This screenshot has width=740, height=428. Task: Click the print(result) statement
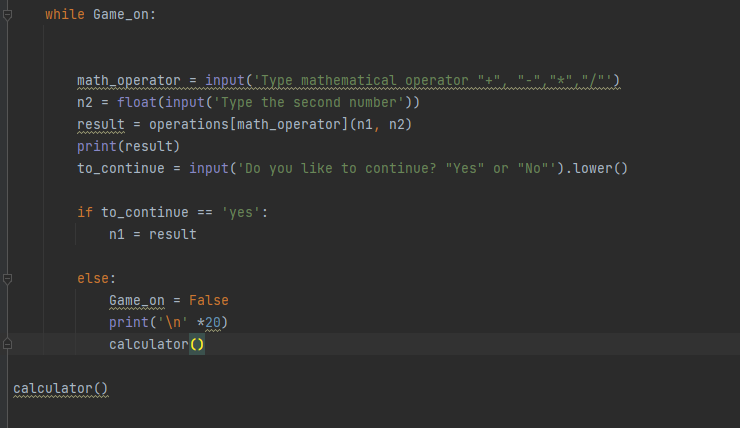tap(128, 146)
